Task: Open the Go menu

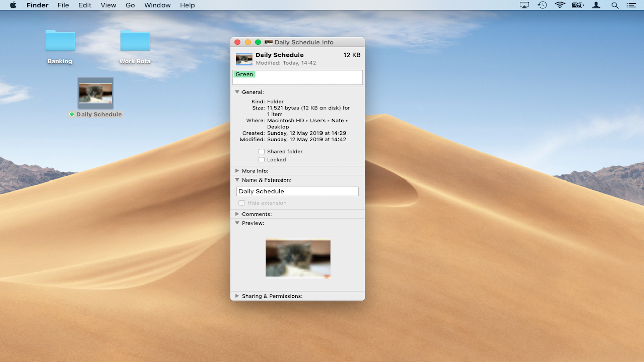Action: pyautogui.click(x=130, y=5)
